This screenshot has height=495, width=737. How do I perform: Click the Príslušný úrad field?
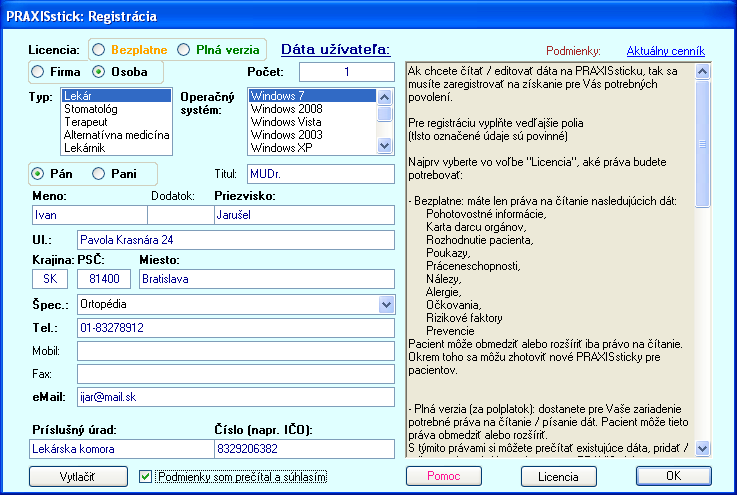click(121, 449)
